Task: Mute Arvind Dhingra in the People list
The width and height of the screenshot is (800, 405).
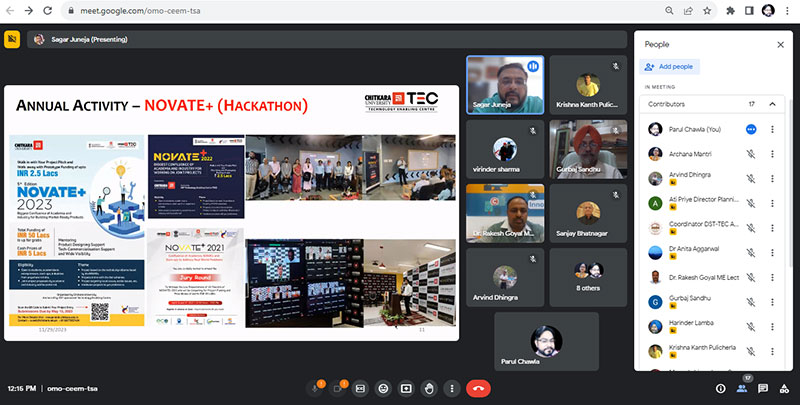Action: point(750,178)
